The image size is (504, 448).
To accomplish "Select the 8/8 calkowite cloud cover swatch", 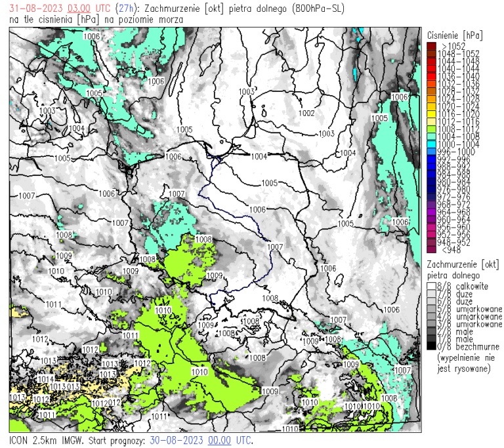I will [x=431, y=287].
